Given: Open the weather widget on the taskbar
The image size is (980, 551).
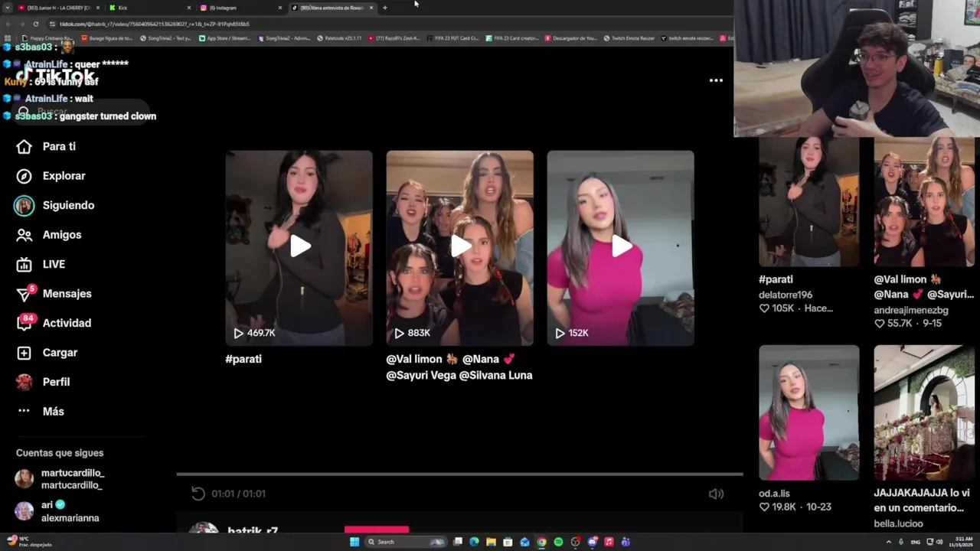Looking at the screenshot, I should click(x=29, y=542).
